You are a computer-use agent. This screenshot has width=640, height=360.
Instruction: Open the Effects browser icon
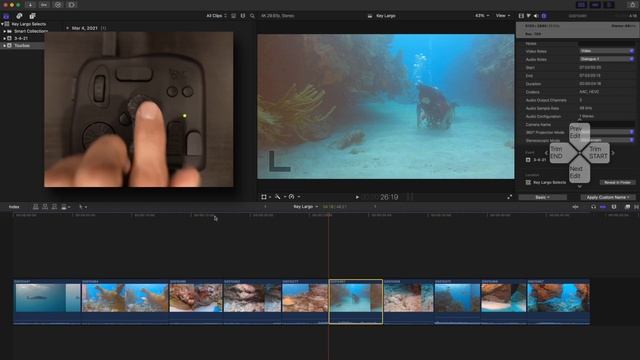coord(627,207)
